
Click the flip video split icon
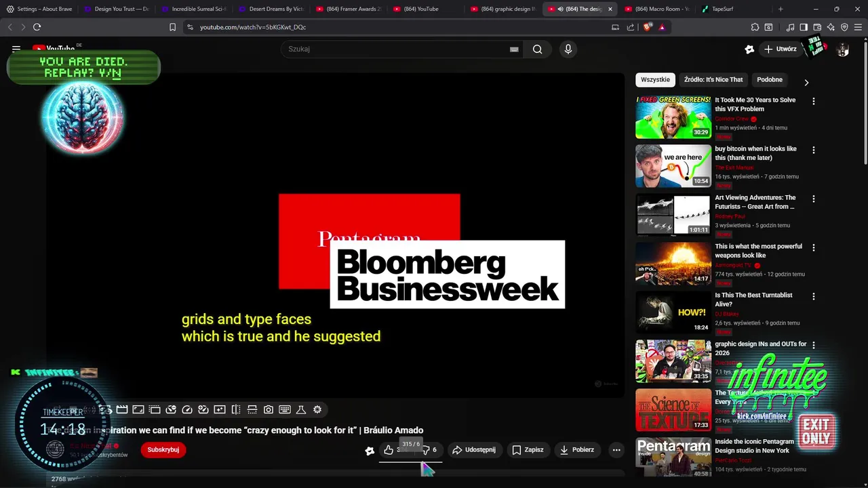coord(236,409)
